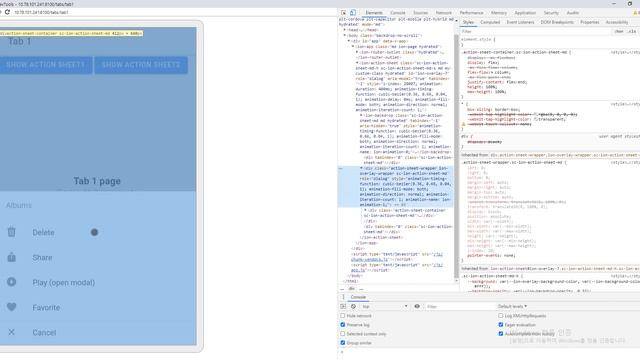The height and width of the screenshot is (360, 640).
Task: Click the heart icon beside Favorite
Action: pos(11,307)
